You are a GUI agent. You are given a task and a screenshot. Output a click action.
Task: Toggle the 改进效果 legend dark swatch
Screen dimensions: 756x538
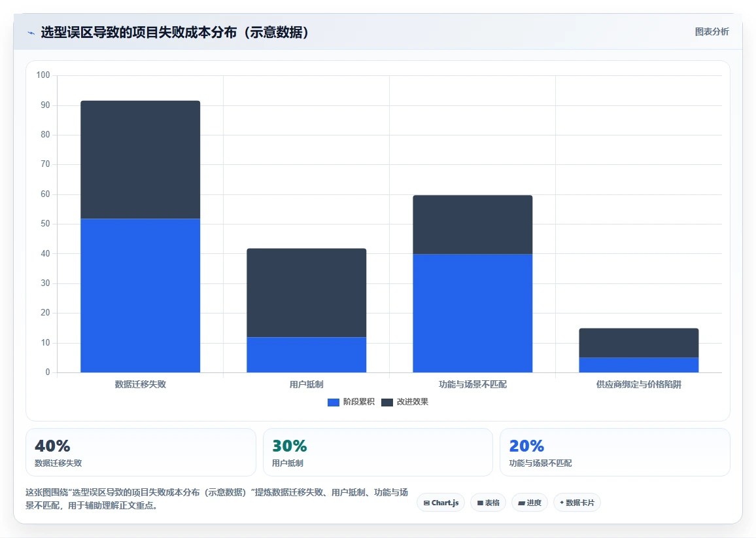[387, 403]
